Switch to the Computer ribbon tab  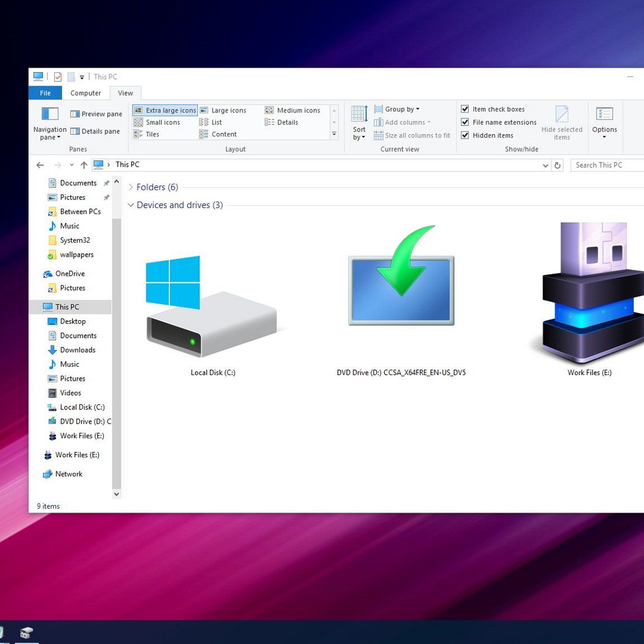tap(86, 93)
